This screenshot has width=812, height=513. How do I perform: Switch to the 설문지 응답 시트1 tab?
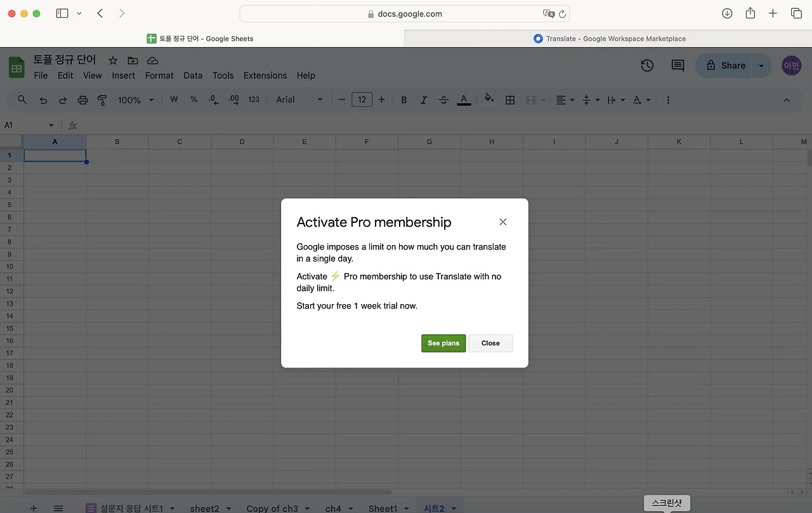pyautogui.click(x=131, y=508)
